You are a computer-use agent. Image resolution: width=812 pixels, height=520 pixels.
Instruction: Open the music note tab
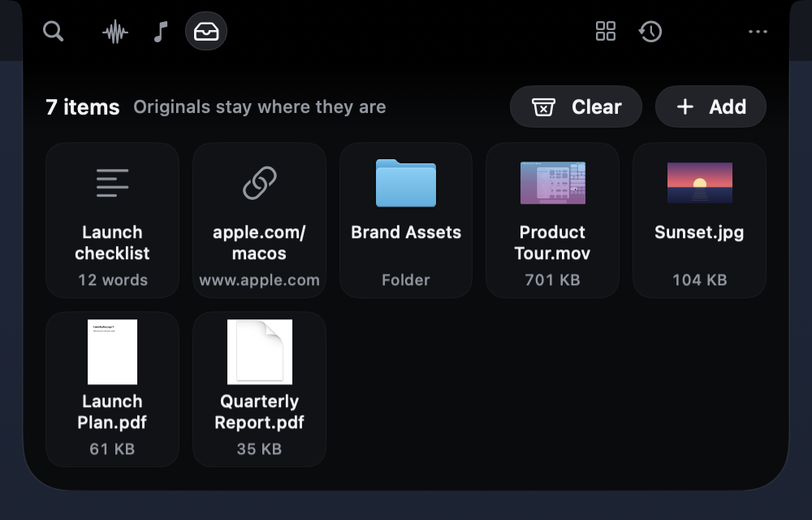pos(161,32)
